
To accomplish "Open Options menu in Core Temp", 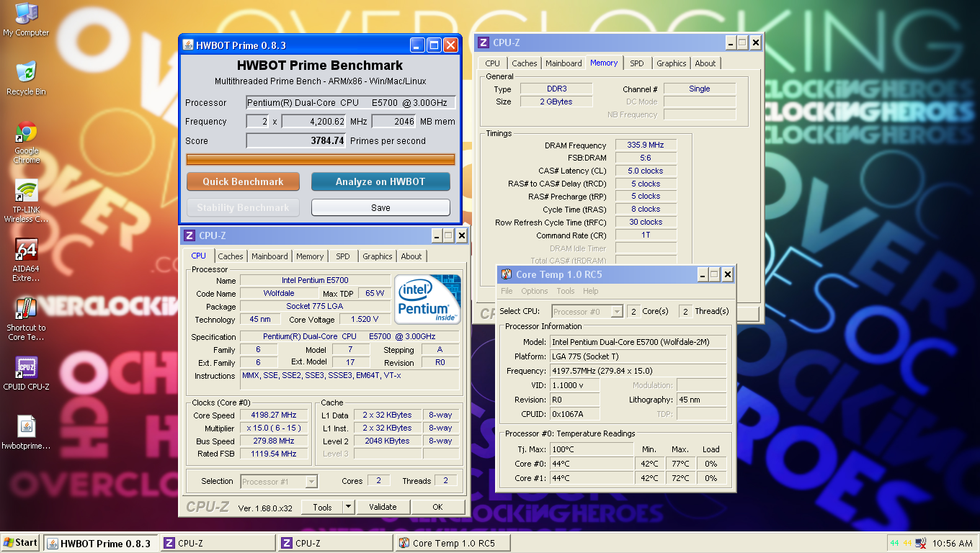I will click(535, 291).
